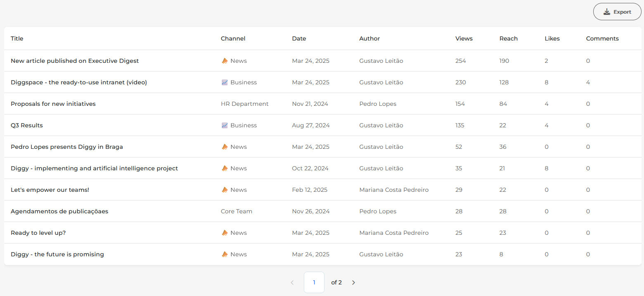The height and width of the screenshot is (296, 644).
Task: Click views value 154
Action: [460, 104]
